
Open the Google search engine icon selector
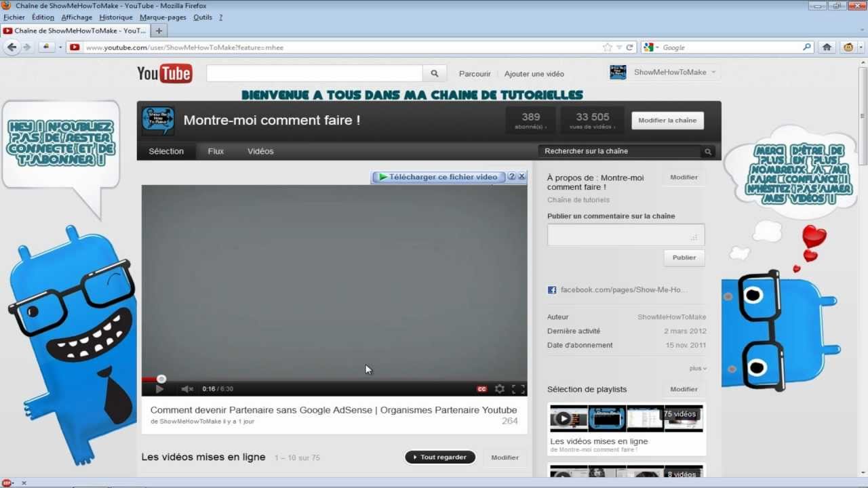click(651, 47)
